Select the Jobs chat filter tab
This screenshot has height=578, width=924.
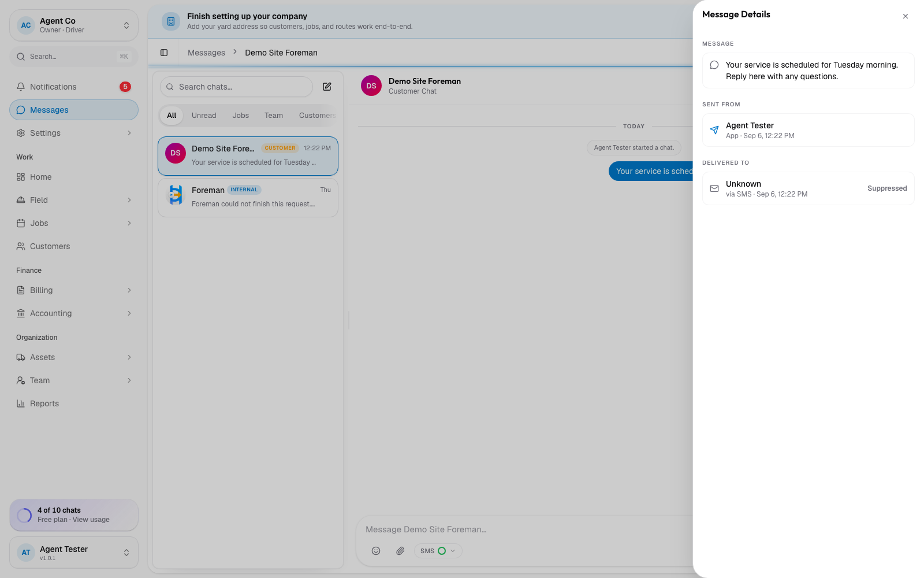[241, 116]
